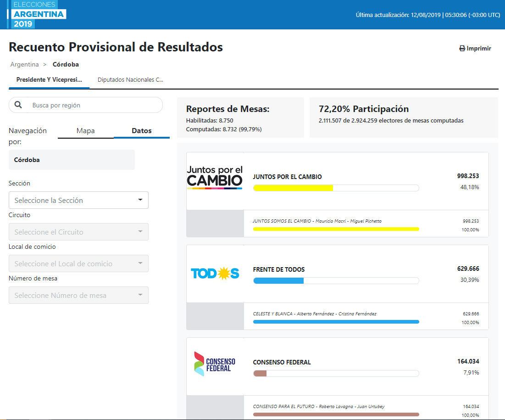Click the Córdoba region box
Viewport: 505px width, 420px height.
pyautogui.click(x=72, y=160)
